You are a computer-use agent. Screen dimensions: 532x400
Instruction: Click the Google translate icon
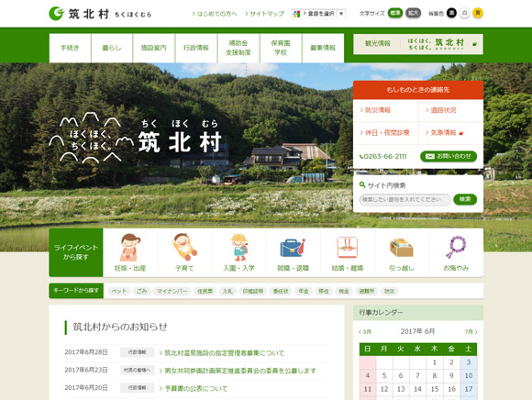coord(297,14)
